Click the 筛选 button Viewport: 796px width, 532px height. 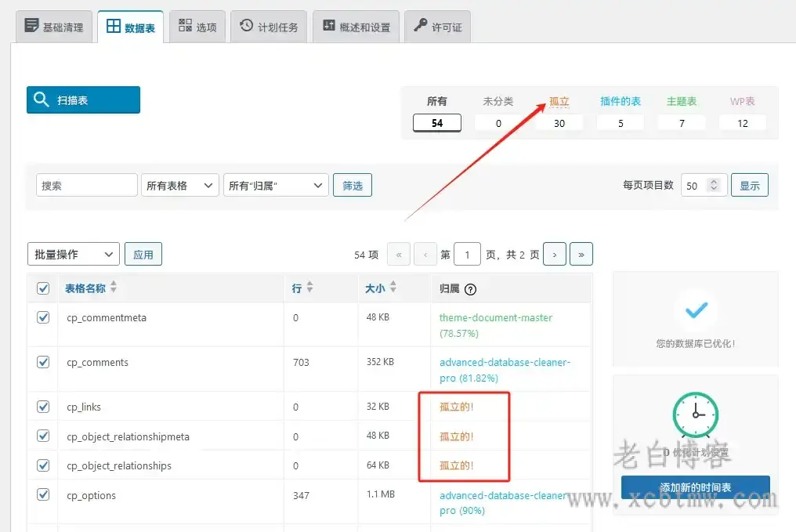coord(353,185)
